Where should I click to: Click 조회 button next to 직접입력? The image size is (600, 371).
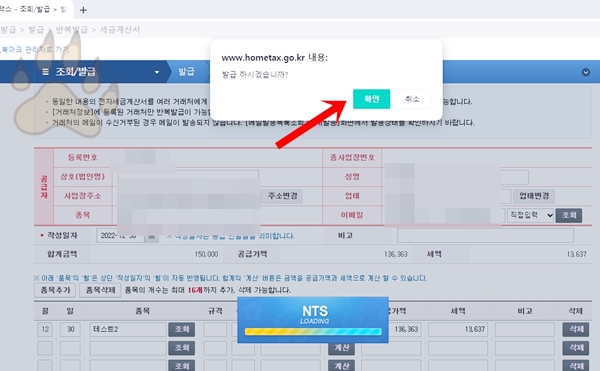(x=569, y=215)
